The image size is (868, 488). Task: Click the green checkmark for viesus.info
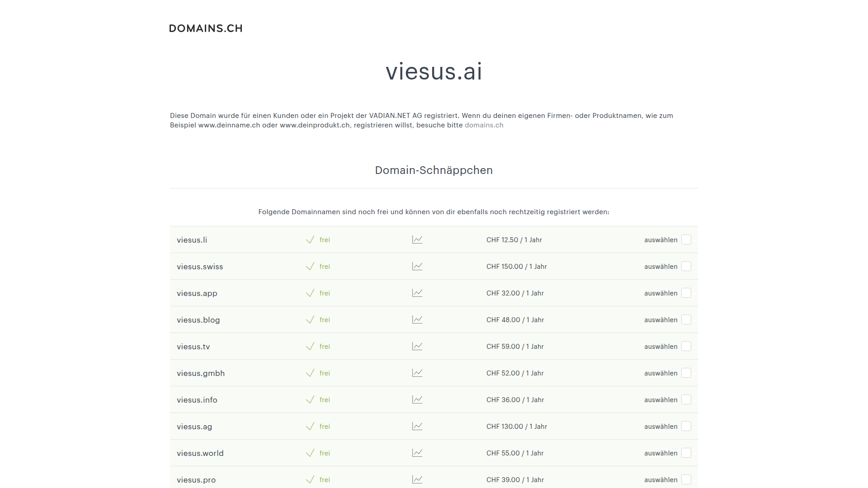tap(310, 399)
